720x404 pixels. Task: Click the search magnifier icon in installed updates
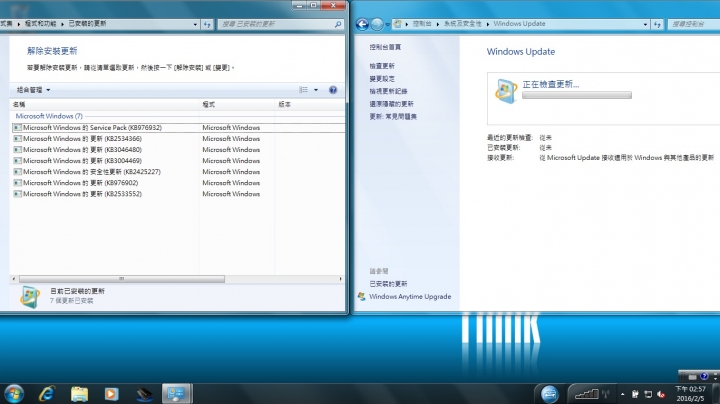338,24
